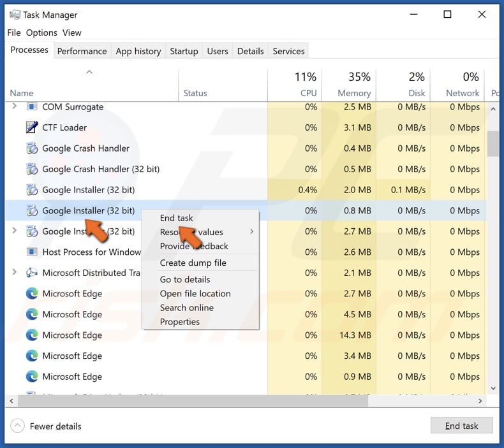Click the 0.4% CPU value
The image size is (504, 448).
(x=308, y=190)
